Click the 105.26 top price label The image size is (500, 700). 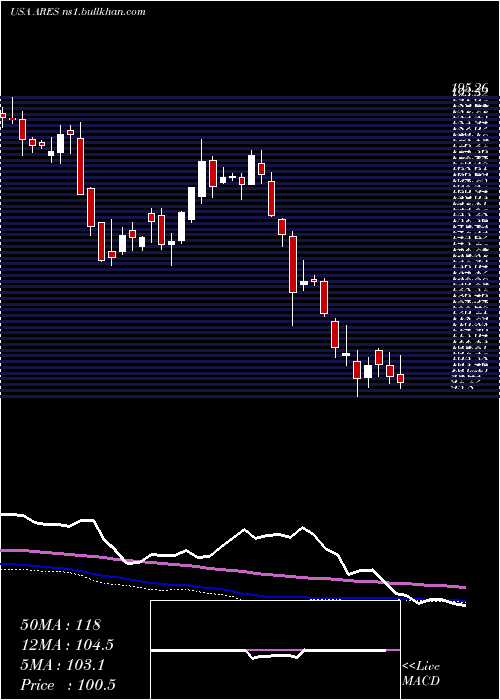point(470,89)
